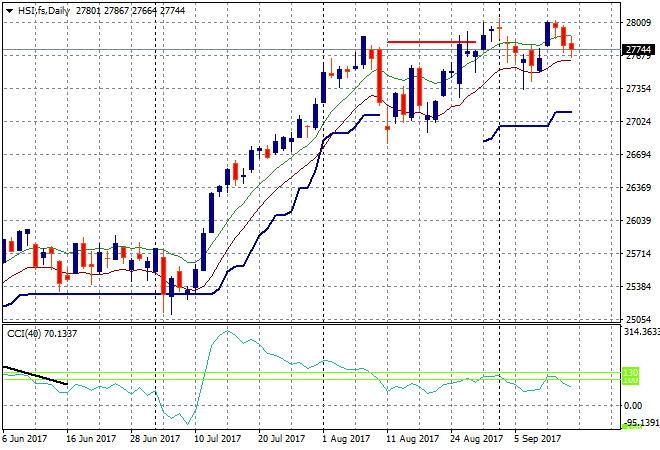The image size is (660, 450).
Task: Click the green 150 level tag
Action: coord(632,372)
